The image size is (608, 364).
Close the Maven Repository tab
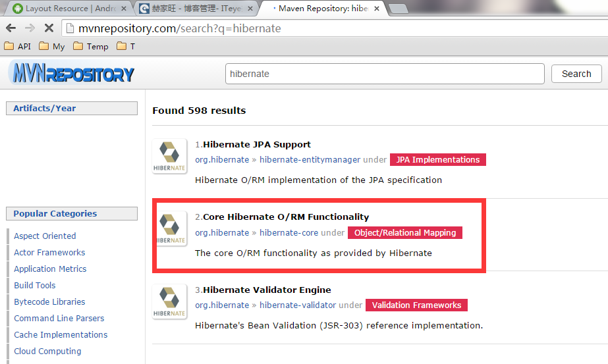pos(377,9)
